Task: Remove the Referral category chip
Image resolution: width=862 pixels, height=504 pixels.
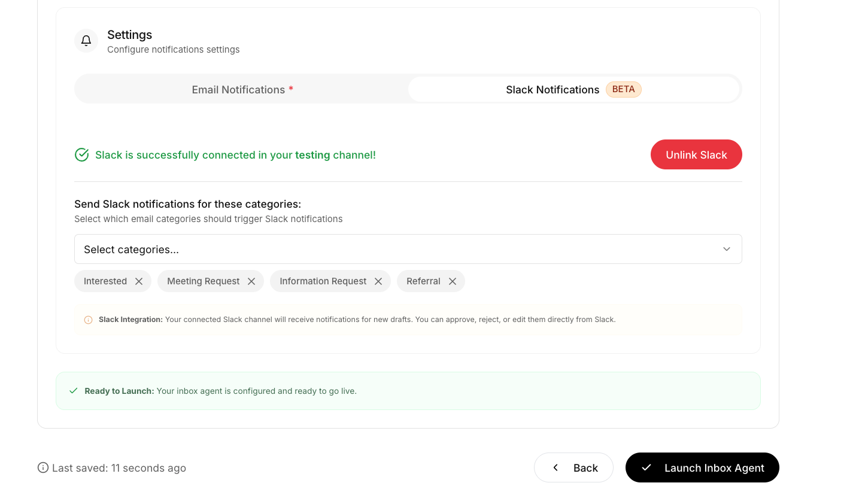Action: tap(453, 281)
